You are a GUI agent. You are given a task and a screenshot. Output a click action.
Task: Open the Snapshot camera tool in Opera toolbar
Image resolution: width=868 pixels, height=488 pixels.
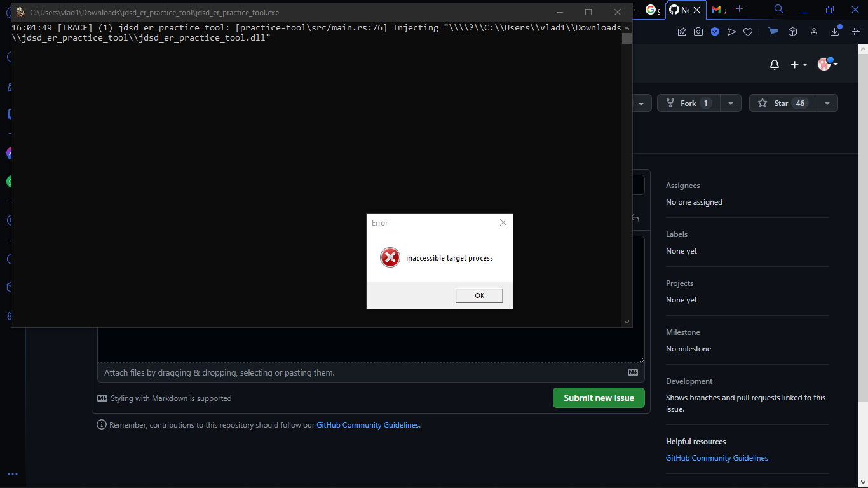point(698,32)
